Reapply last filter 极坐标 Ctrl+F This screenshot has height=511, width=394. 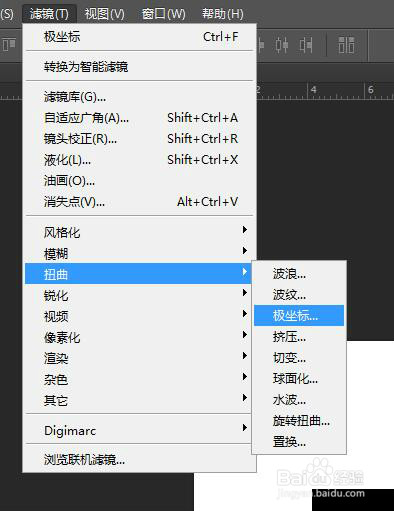pos(139,37)
